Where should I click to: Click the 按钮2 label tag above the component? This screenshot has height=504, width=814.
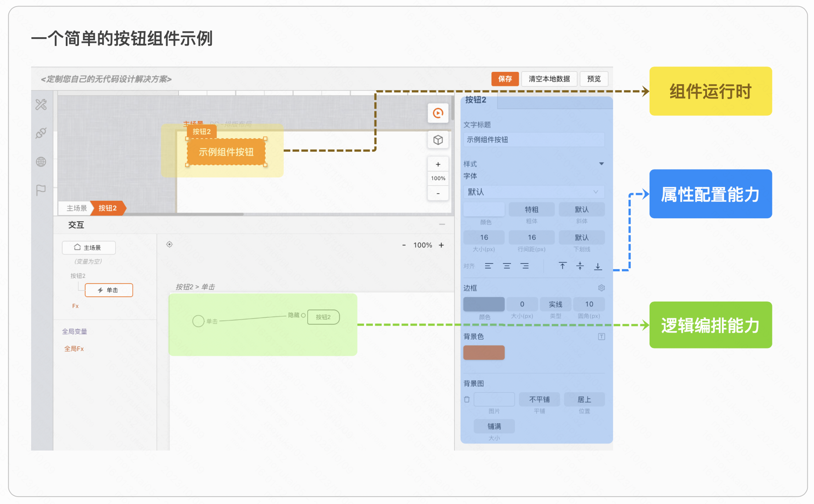click(x=202, y=131)
